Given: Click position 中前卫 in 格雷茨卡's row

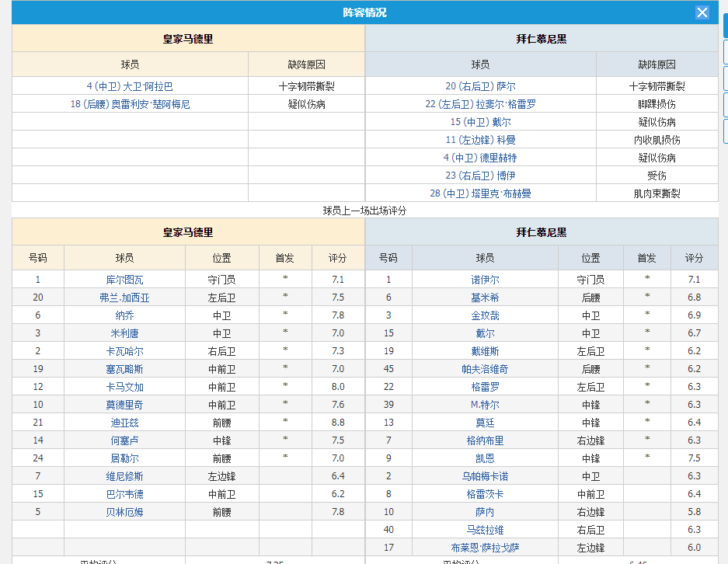Looking at the screenshot, I should point(591,494).
